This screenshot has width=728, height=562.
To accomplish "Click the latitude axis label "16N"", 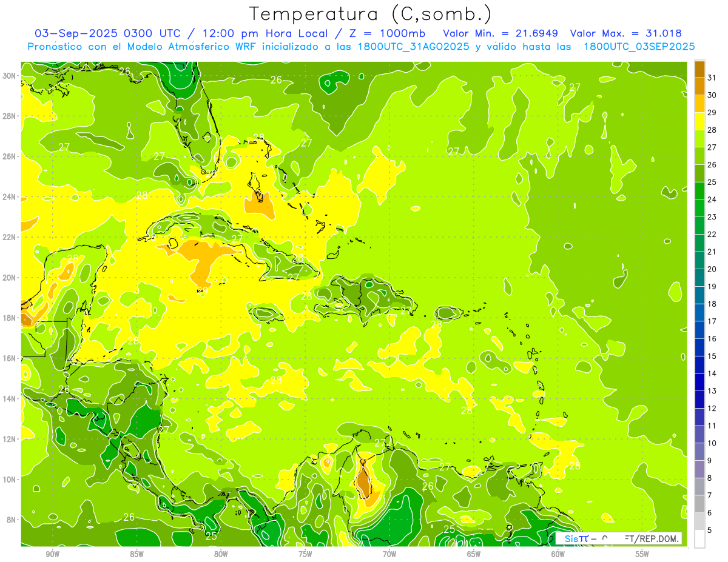I will point(9,358).
